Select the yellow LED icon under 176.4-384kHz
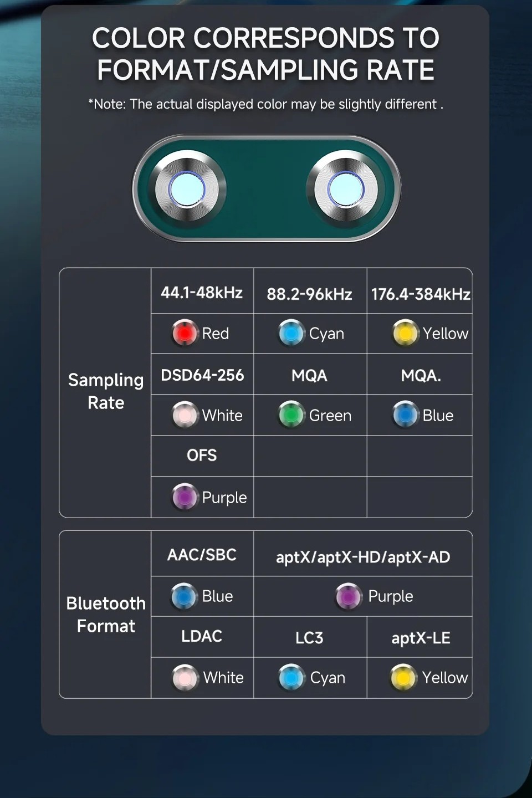Image resolution: width=532 pixels, height=798 pixels. click(x=405, y=333)
